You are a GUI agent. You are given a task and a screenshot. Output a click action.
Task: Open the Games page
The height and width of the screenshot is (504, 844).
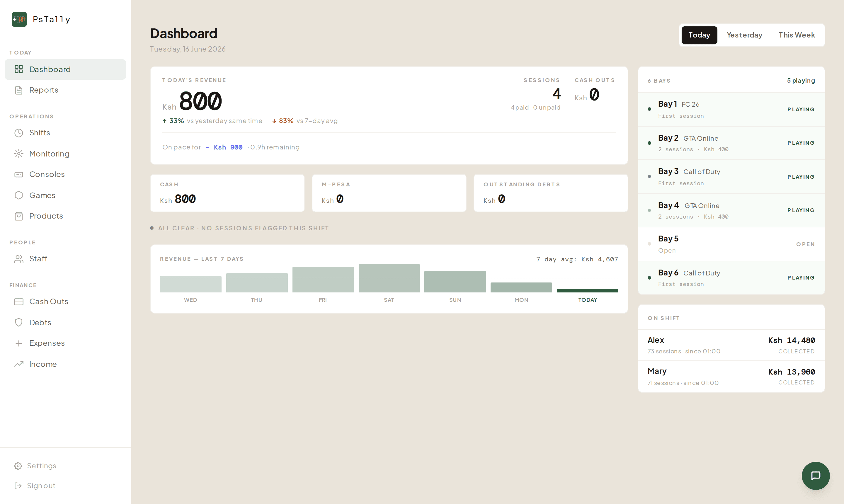pyautogui.click(x=65, y=195)
